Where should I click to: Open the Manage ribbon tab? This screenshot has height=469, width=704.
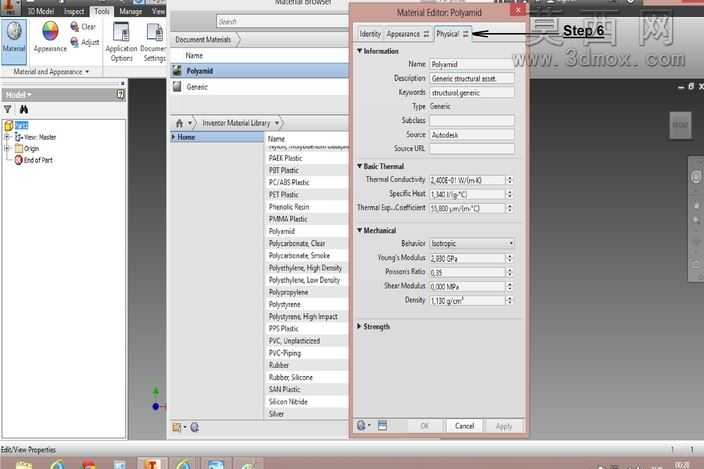131,11
